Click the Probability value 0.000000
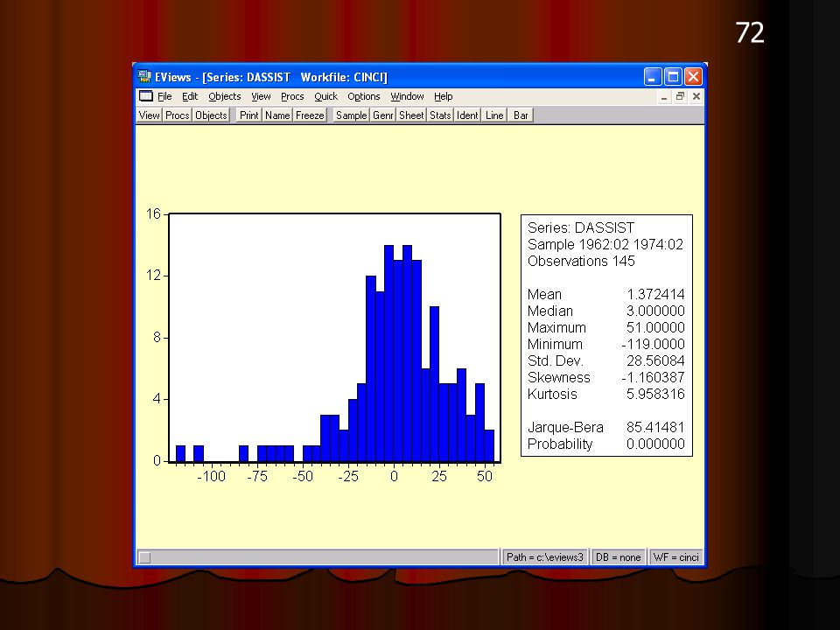The image size is (840, 630). [x=655, y=444]
